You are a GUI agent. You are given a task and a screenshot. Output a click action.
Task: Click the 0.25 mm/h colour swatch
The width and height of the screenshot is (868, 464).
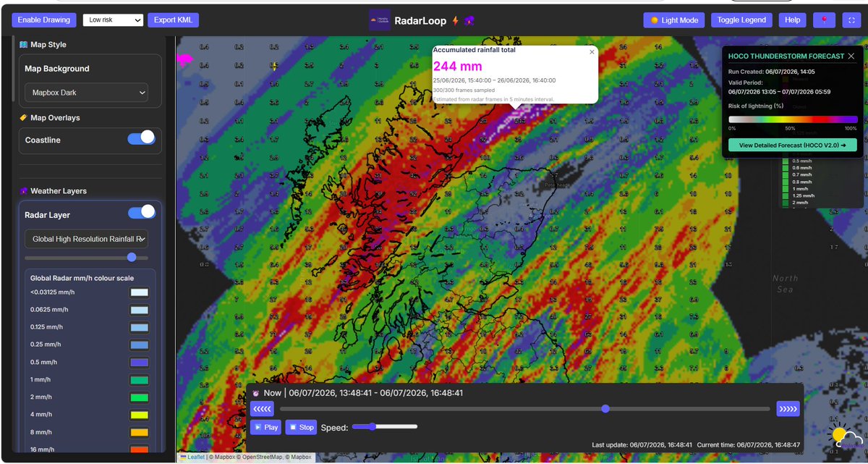[x=139, y=345]
